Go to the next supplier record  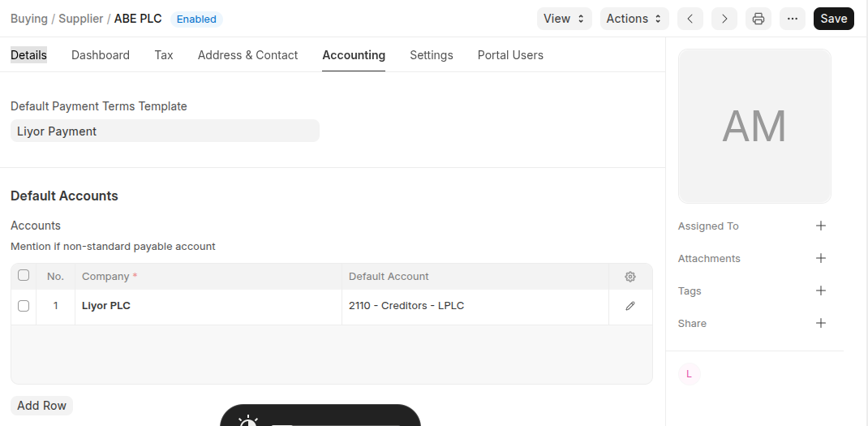click(x=724, y=19)
